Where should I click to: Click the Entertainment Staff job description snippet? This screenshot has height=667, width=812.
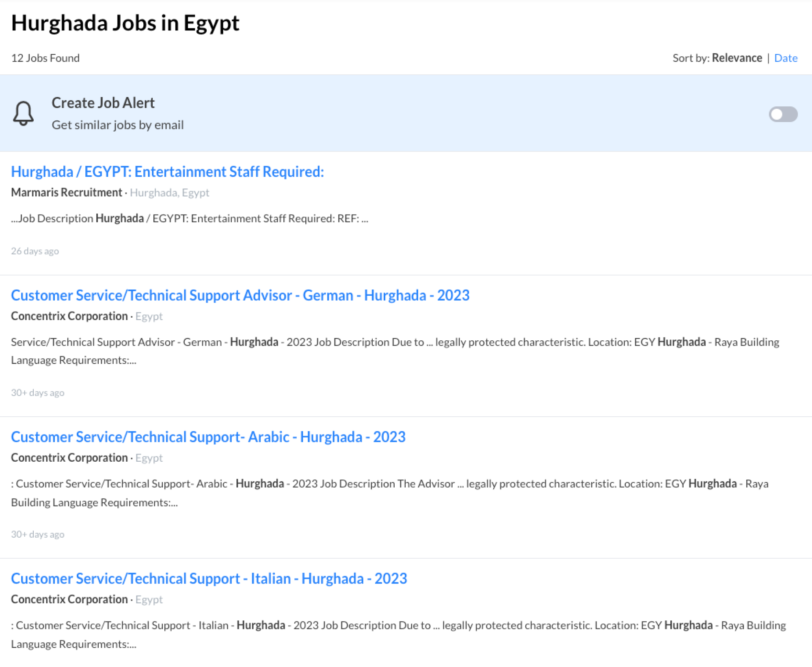[x=190, y=219]
